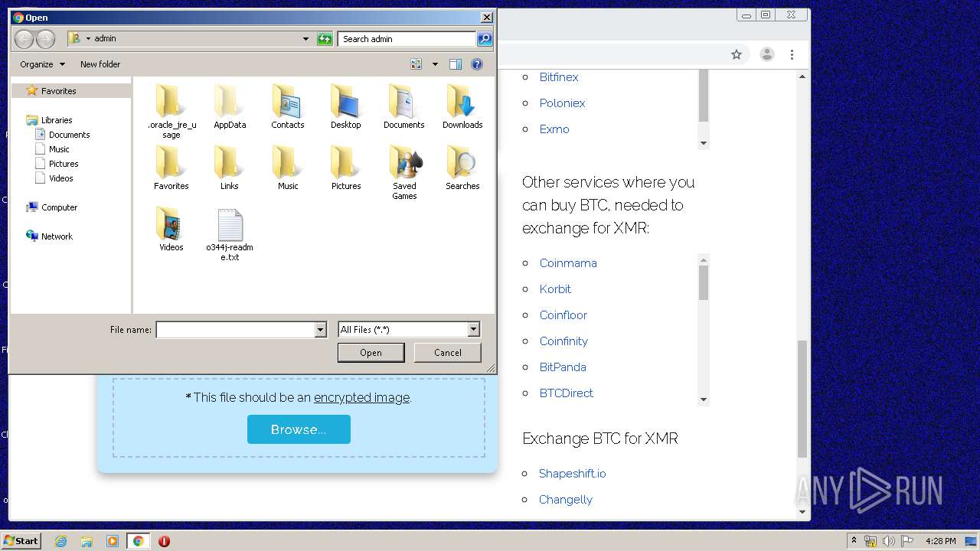Screen dimensions: 980x551
Task: Select Documents library in navigation pane
Action: (69, 135)
